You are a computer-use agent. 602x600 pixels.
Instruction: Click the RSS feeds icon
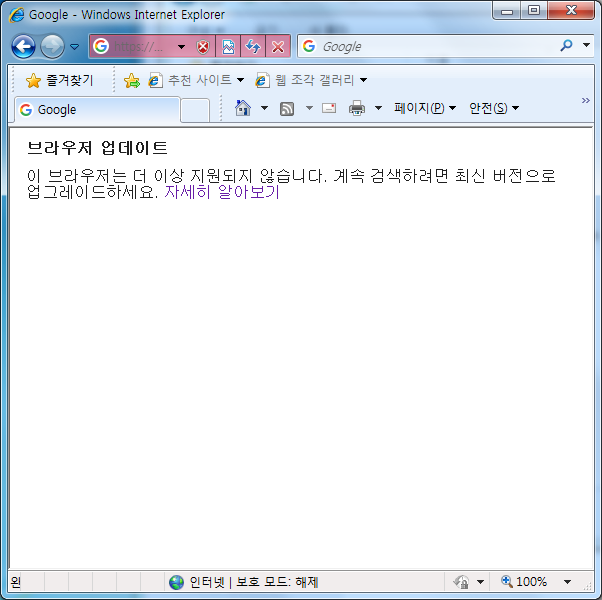[x=287, y=108]
